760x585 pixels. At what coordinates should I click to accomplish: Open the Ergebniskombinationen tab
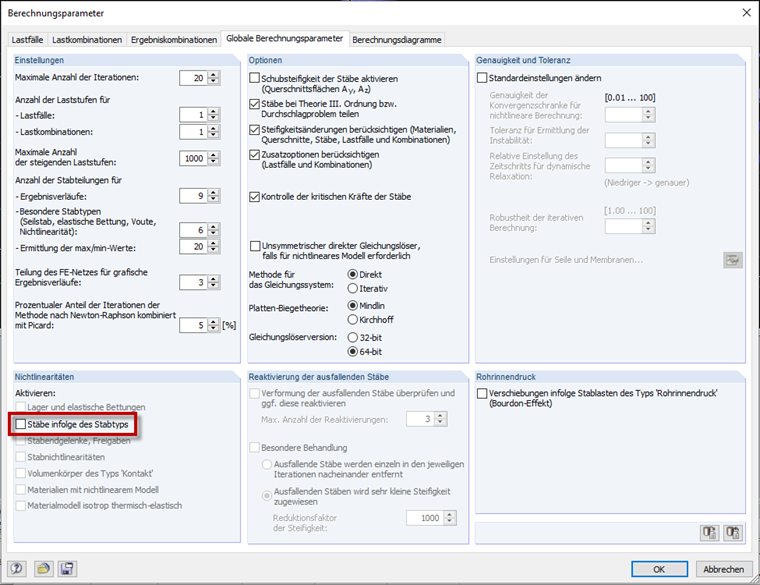click(174, 40)
